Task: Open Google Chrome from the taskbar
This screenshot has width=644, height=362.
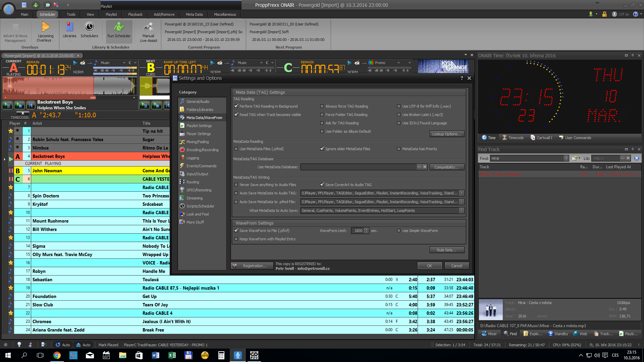Action: [x=57, y=355]
